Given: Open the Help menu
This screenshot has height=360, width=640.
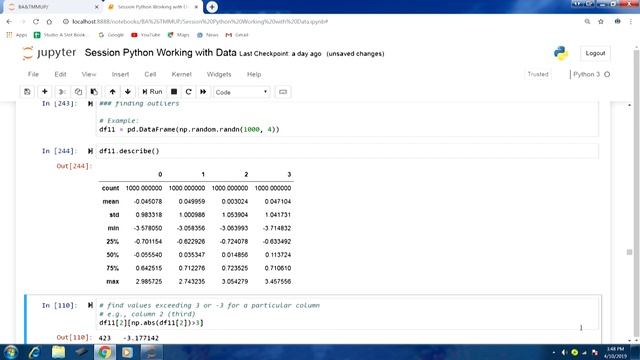Looking at the screenshot, I should [254, 74].
